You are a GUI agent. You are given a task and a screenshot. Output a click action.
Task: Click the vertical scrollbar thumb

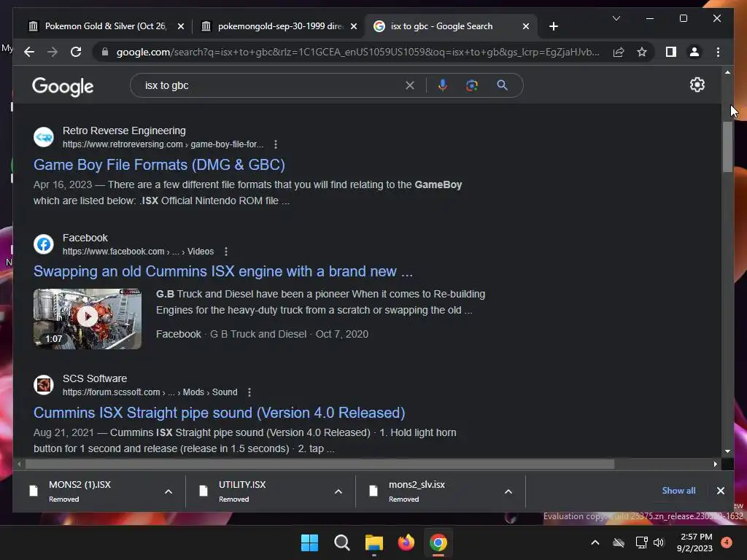727,147
